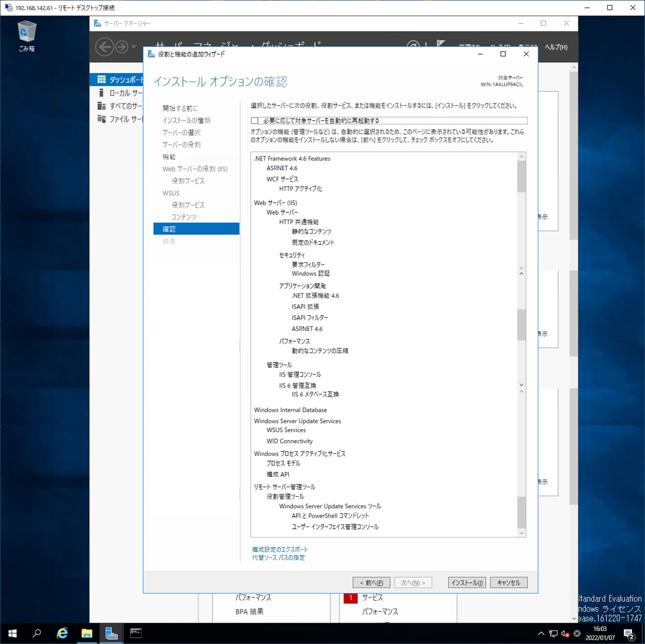Select すべてのサーバー in the Server Manager sidebar
This screenshot has height=644, width=645.
click(120, 106)
